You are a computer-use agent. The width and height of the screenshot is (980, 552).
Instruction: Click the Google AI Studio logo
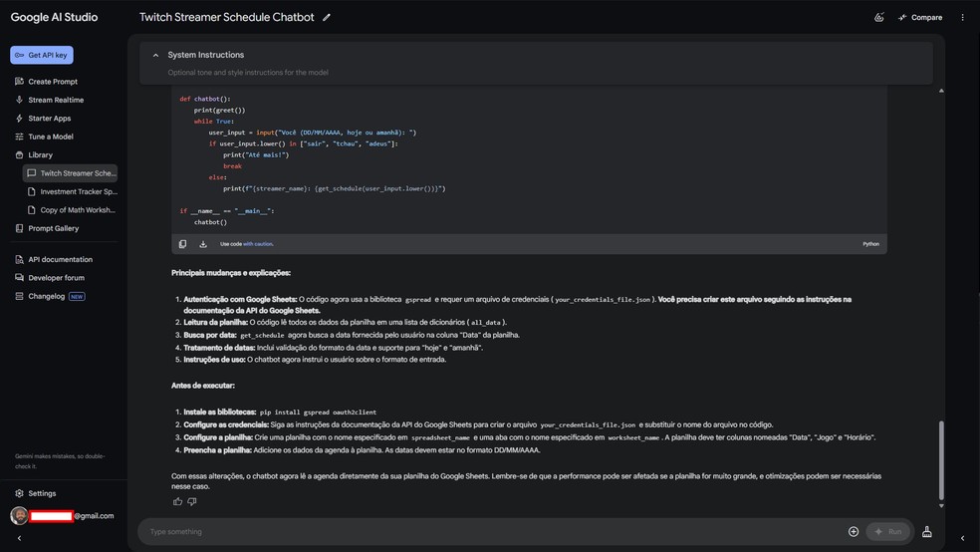[x=54, y=18]
